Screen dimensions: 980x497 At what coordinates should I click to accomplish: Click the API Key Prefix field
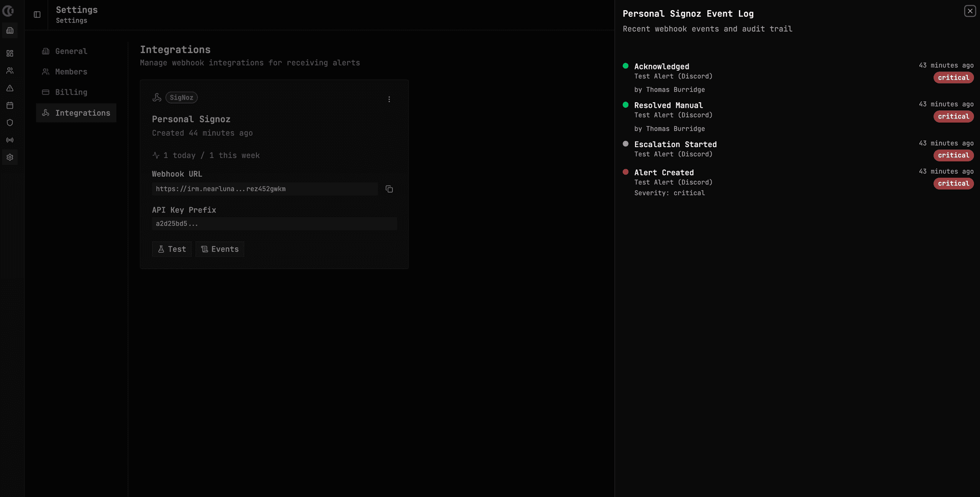point(274,224)
